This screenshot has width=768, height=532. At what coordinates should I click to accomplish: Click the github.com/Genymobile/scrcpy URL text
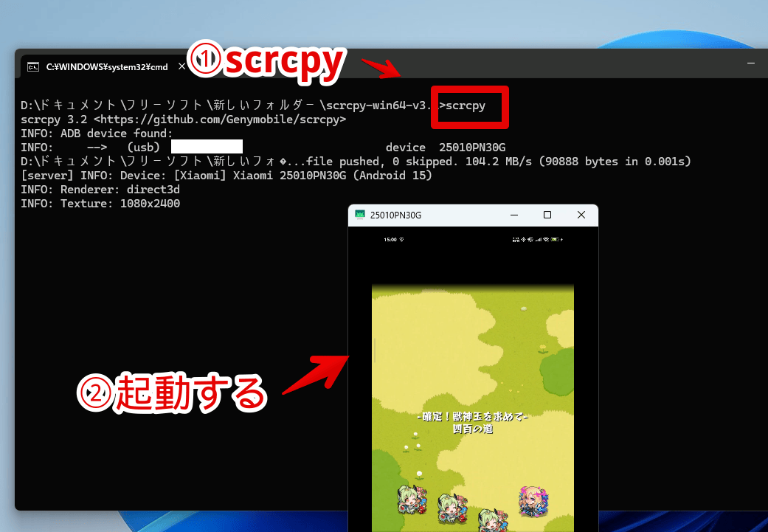(219, 120)
